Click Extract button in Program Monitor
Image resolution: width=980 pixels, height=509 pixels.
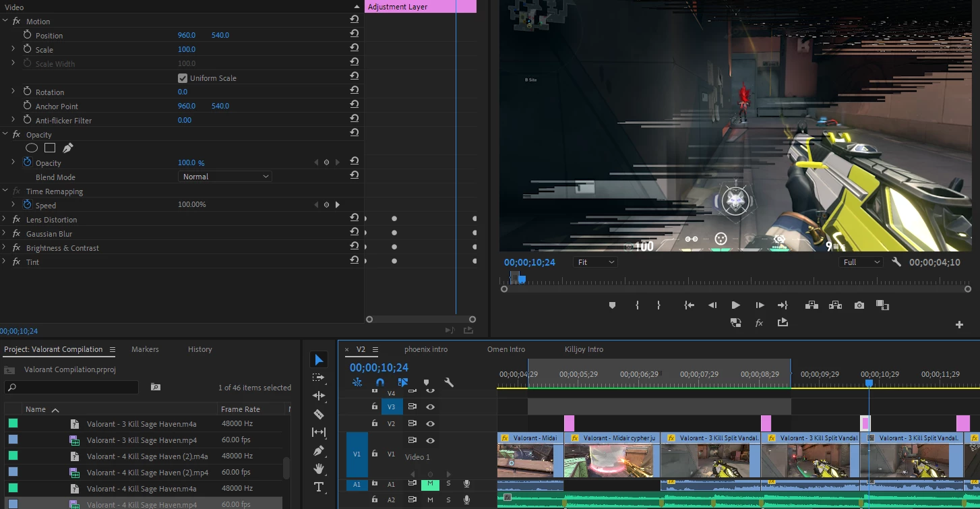pyautogui.click(x=836, y=305)
